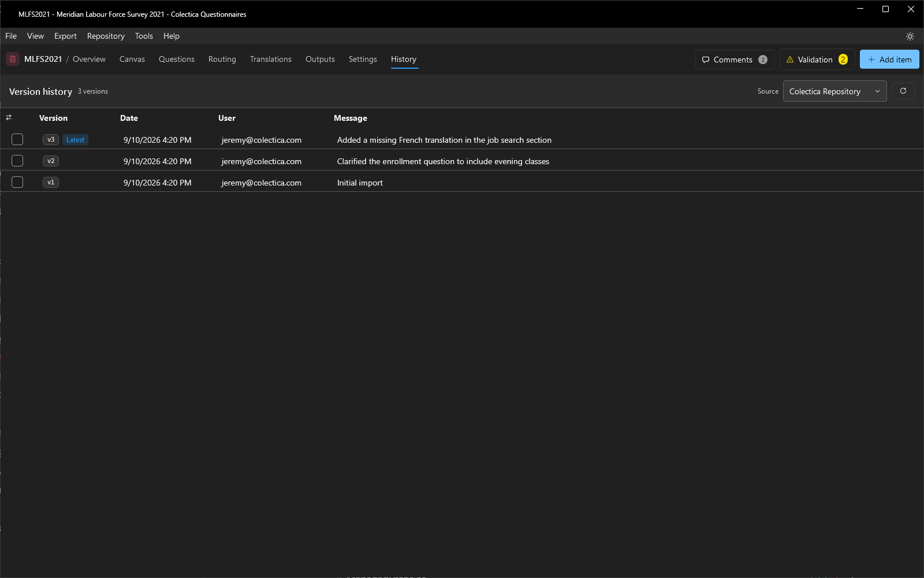Viewport: 924px width, 578px height.
Task: Switch to the Canvas tab
Action: pos(132,59)
